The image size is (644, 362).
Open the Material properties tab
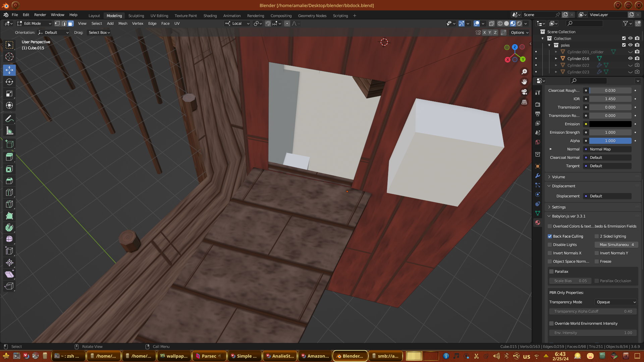tap(538, 223)
